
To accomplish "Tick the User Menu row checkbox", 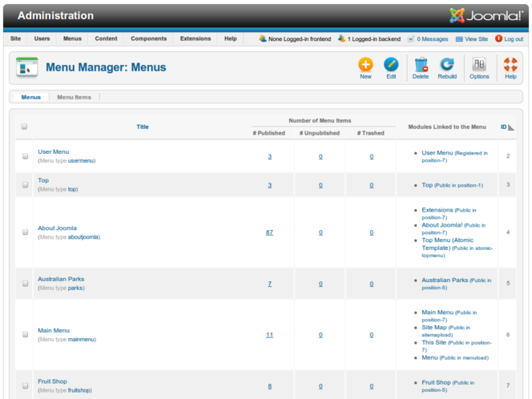I will pyautogui.click(x=25, y=156).
